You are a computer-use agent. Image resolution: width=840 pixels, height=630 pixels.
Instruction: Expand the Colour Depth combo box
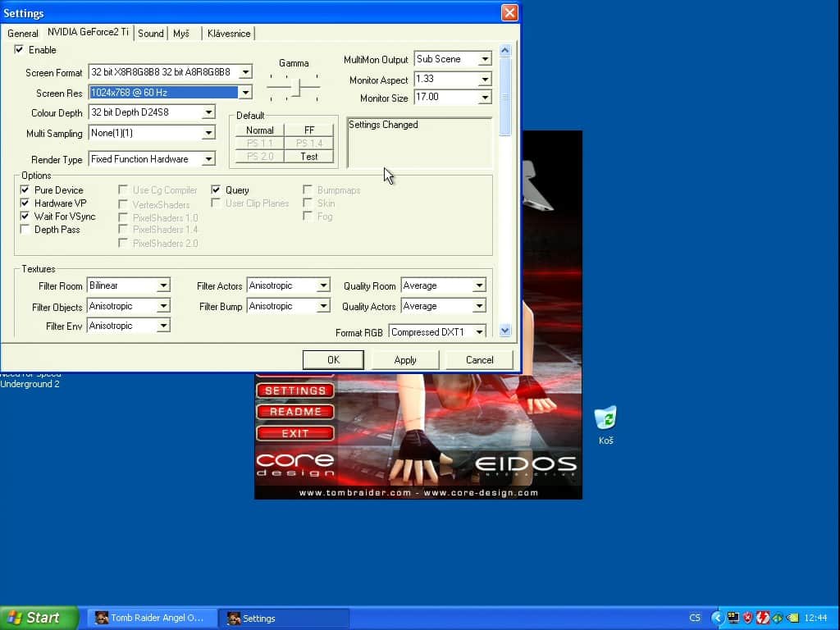point(208,112)
